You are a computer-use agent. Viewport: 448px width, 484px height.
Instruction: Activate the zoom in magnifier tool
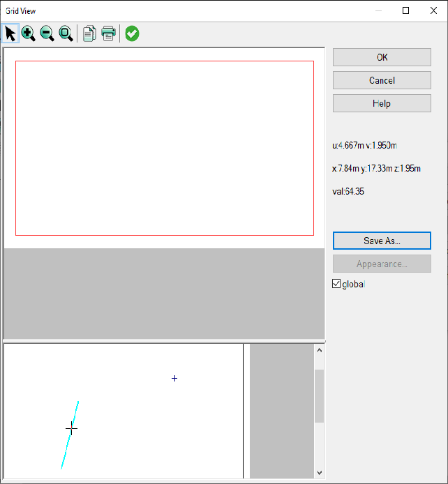[29, 33]
